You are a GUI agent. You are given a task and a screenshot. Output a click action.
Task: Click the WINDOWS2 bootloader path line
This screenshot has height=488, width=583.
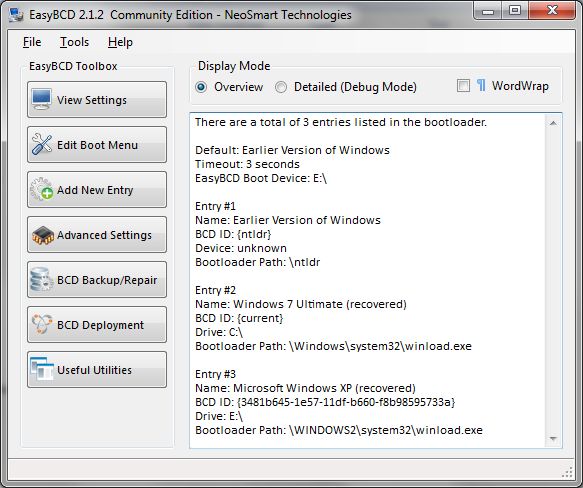tap(339, 431)
